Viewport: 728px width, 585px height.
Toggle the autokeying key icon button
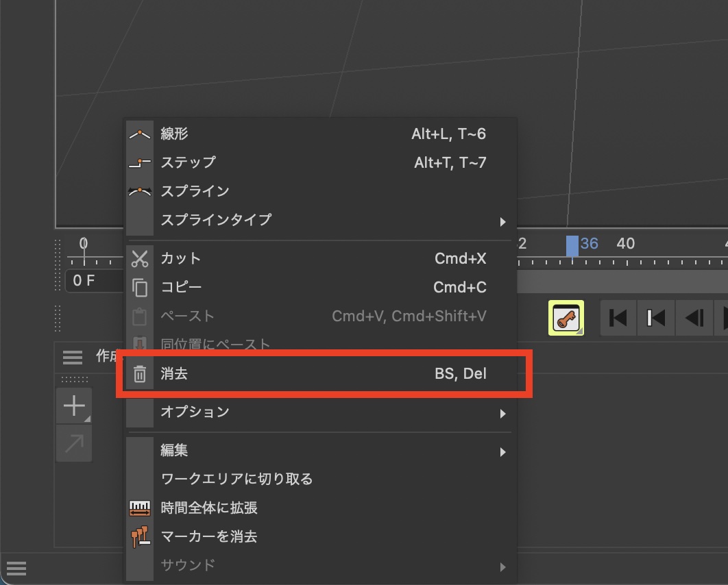coord(566,318)
